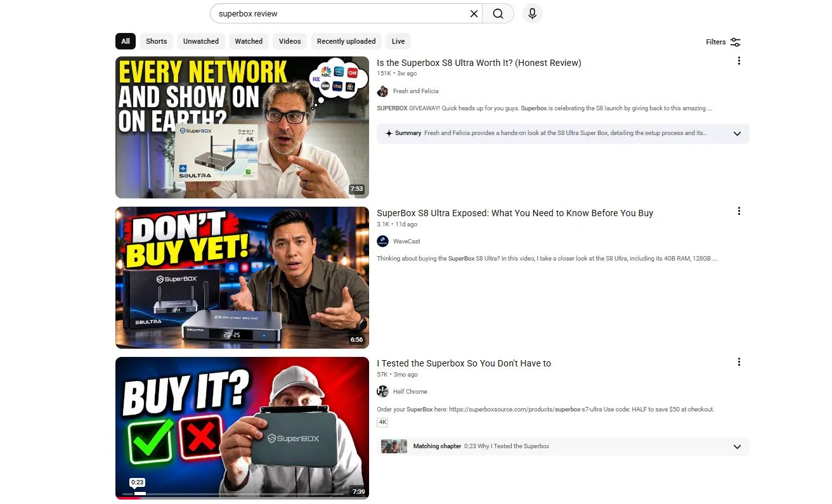Screen dimensions: 832x504
Task: Select the All filter chip
Action: (126, 41)
